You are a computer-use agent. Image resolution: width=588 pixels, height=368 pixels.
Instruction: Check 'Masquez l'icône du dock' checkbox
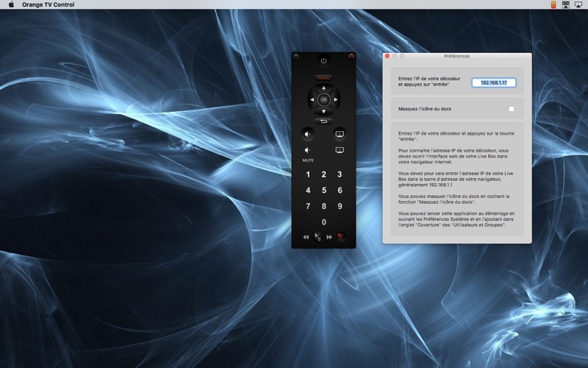511,109
